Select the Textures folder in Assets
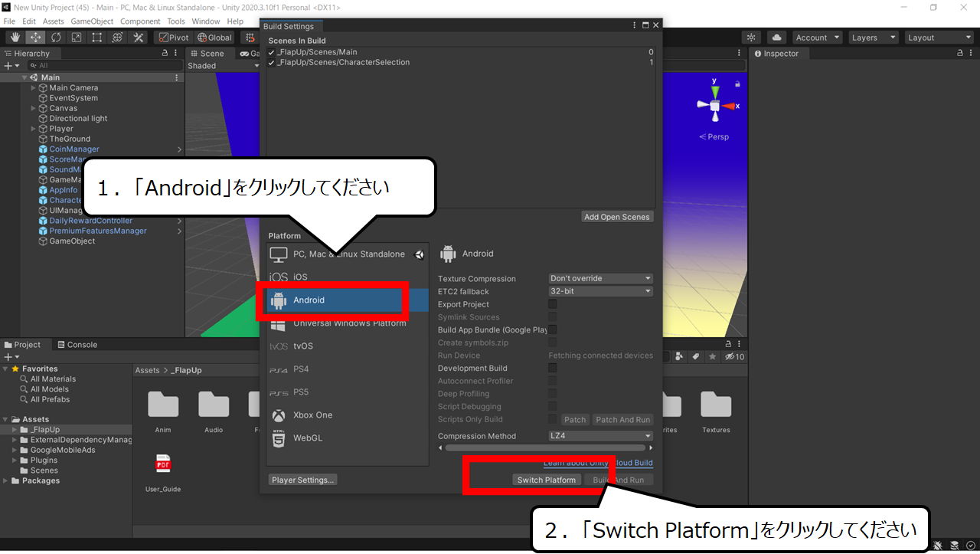Screen dimensions: 980x554 pos(716,412)
